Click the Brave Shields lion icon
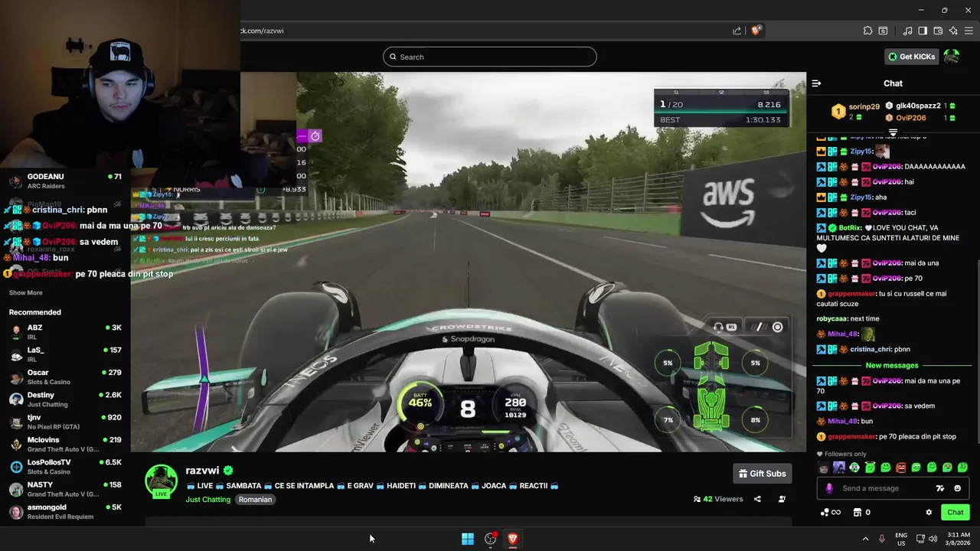Image resolution: width=980 pixels, height=551 pixels. [x=756, y=31]
